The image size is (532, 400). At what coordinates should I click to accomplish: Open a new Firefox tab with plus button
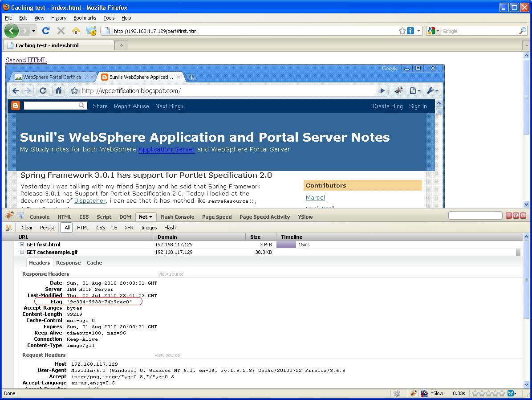pos(122,45)
